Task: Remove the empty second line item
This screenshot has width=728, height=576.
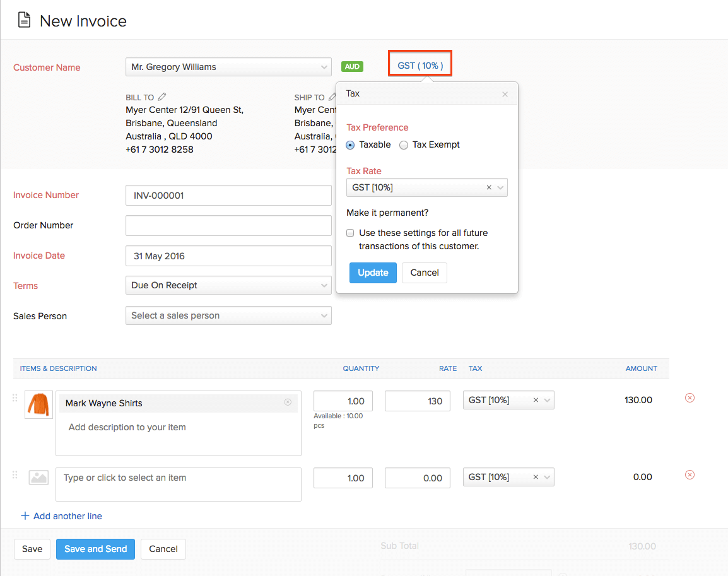Action: 690,474
